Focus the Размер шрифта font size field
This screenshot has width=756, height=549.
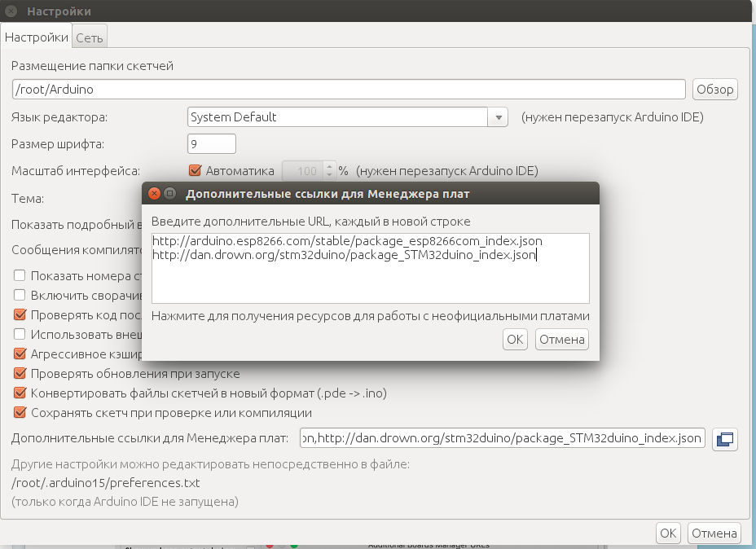(211, 144)
